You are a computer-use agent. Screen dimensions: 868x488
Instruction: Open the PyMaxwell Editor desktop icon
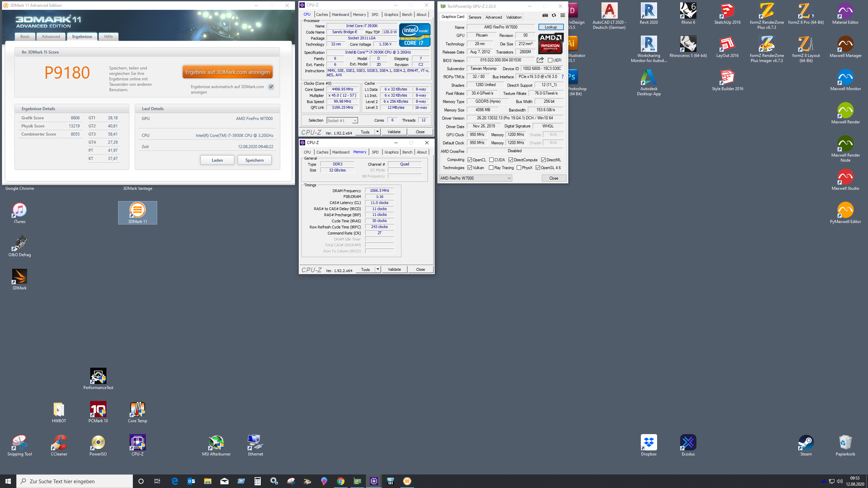(845, 213)
